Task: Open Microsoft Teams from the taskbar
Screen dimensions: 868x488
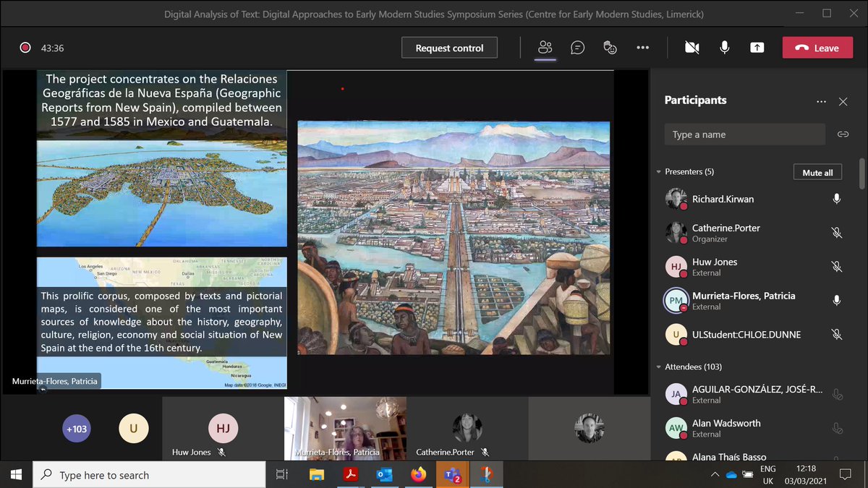Action: click(x=453, y=475)
